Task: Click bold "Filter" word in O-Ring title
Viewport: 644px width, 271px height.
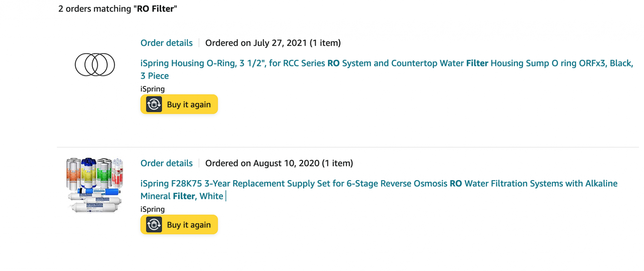Action: (x=477, y=63)
